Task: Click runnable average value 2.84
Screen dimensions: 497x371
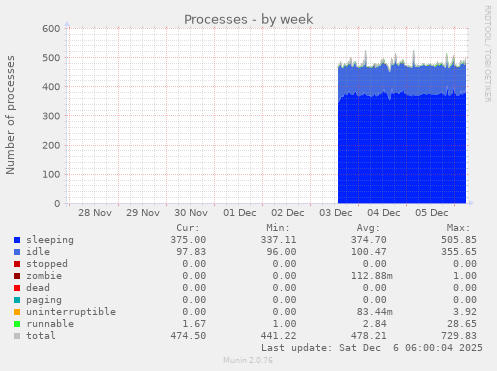Action: (375, 324)
